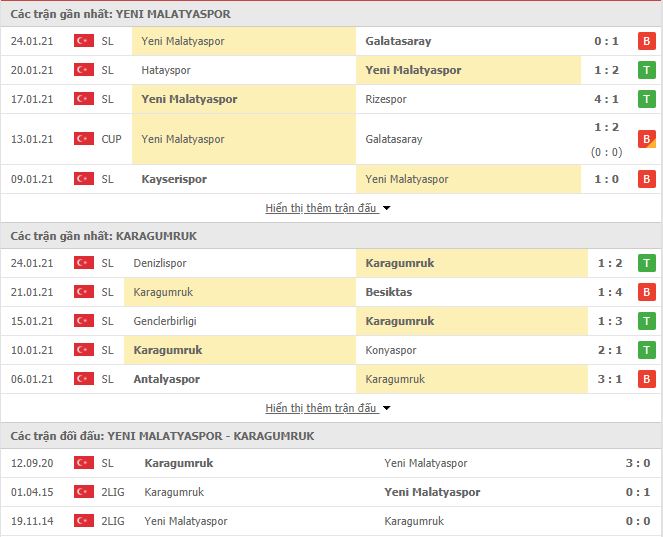This screenshot has width=663, height=537.
Task: Click bold Yeni Malatyaspor in the 01.04.15 row
Action: (x=432, y=492)
